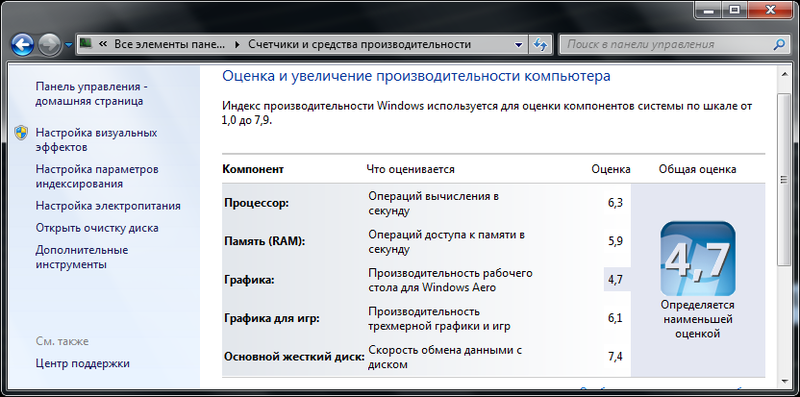Viewport: 800px width, 397px height.
Task: Click 'Основной жесткий диск:' row label
Action: tap(294, 357)
